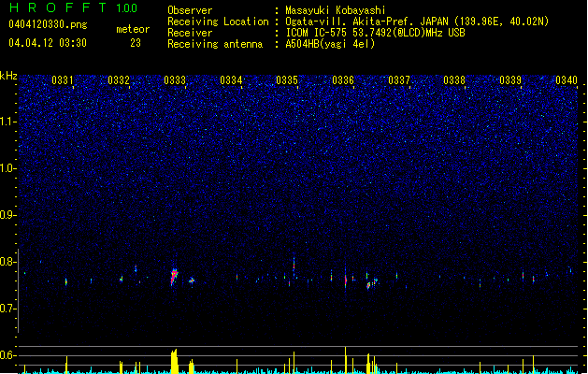Click the 0338 time marker
This screenshot has height=374, width=588.
(454, 79)
